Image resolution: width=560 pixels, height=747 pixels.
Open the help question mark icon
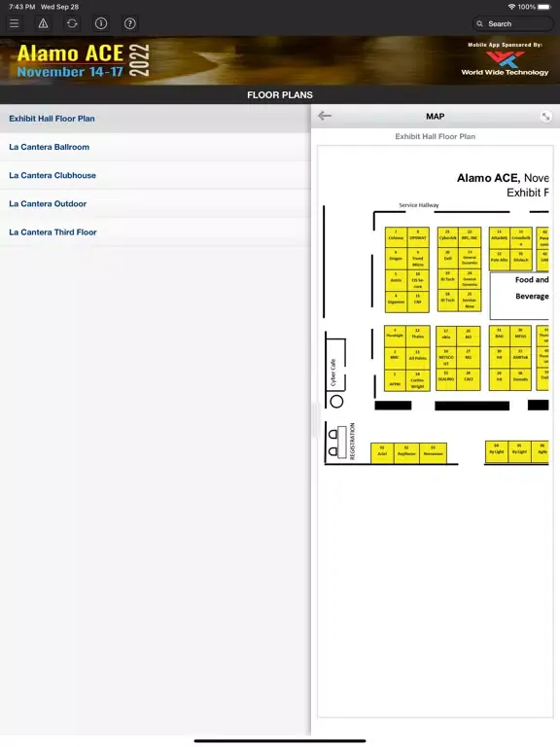130,23
